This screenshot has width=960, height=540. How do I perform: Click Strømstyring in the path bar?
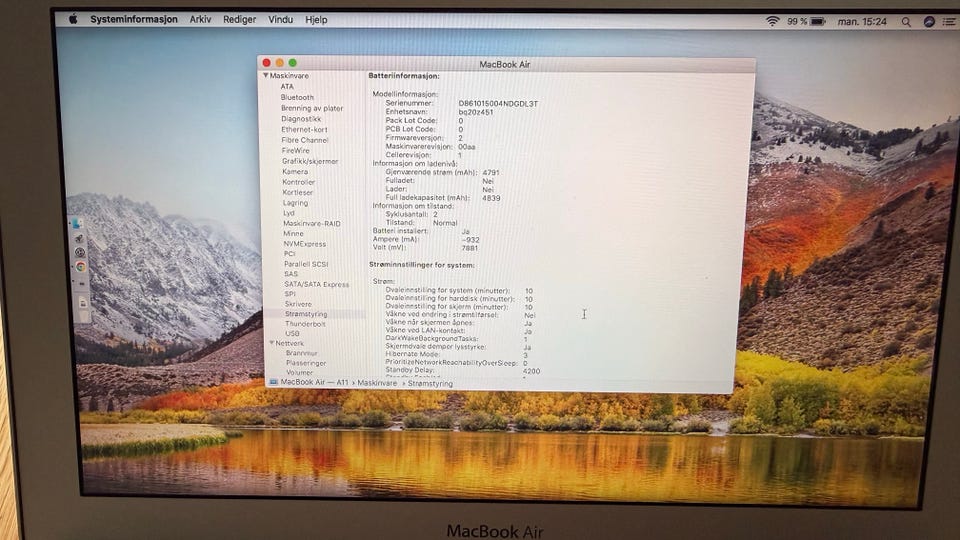pyautogui.click(x=430, y=383)
